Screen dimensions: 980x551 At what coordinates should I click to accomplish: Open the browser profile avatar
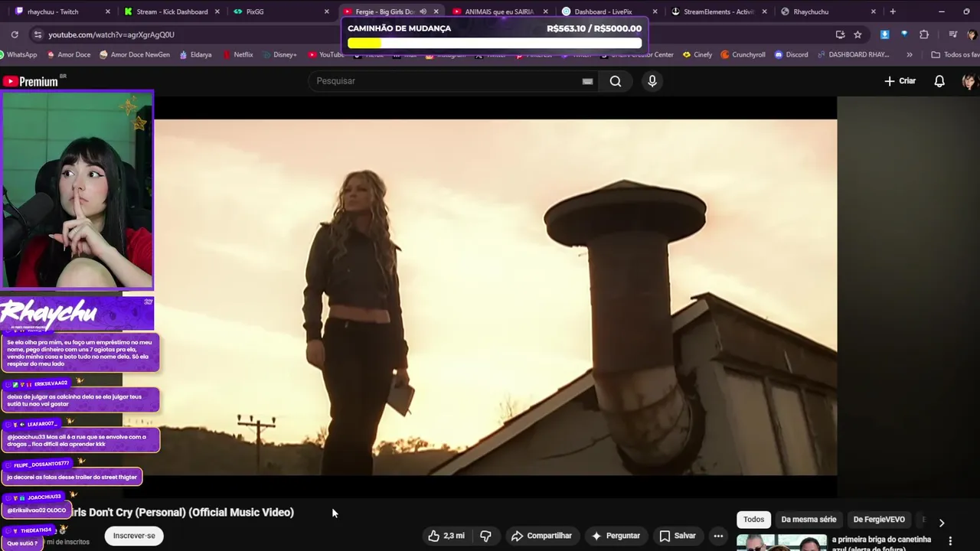[972, 34]
